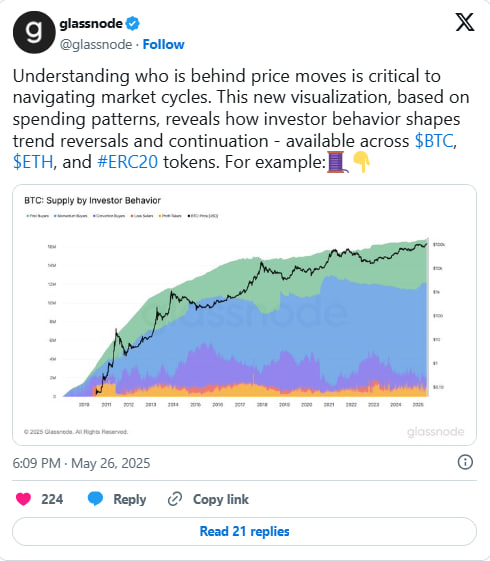This screenshot has width=490, height=561.
Task: Open the X logo in the tweet corner
Action: (465, 22)
